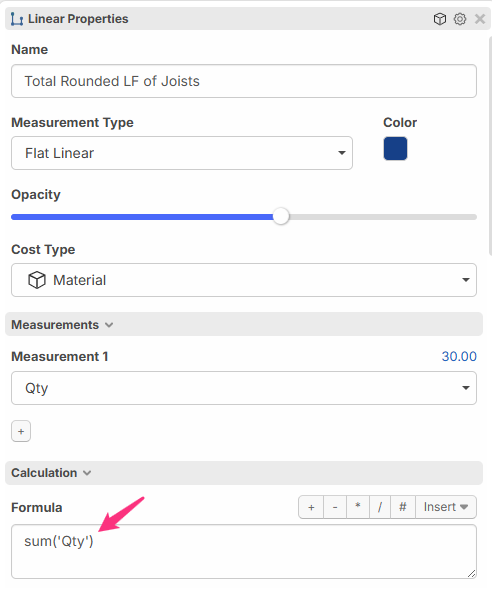Click the hash symbol formula button

click(403, 507)
